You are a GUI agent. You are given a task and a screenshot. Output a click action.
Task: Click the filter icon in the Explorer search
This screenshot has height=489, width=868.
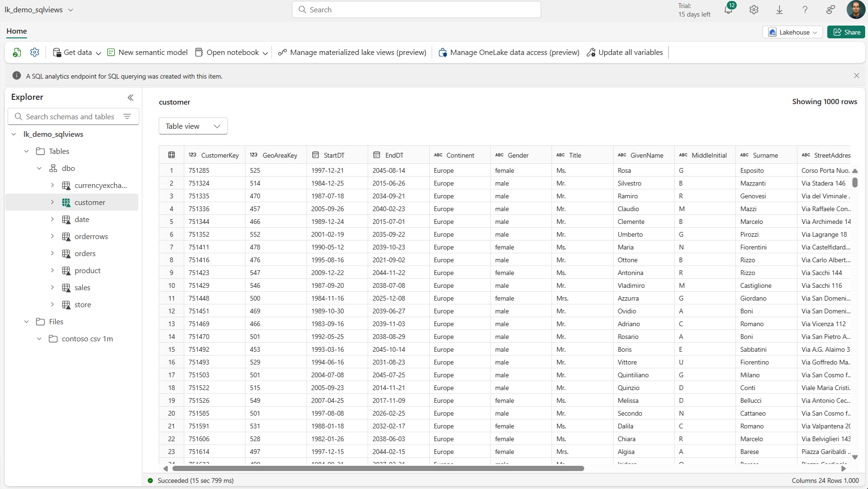pos(127,116)
